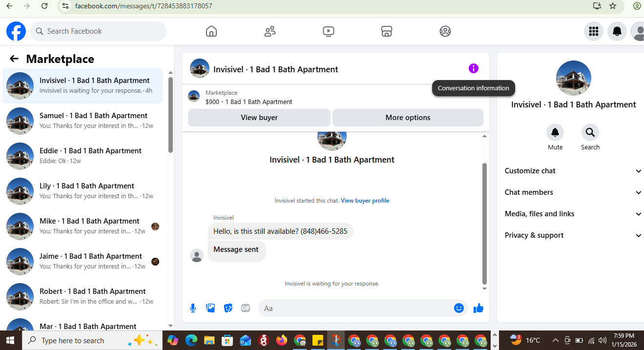644x350 pixels.
Task: Choose a GIF icon in composer
Action: pos(246,308)
